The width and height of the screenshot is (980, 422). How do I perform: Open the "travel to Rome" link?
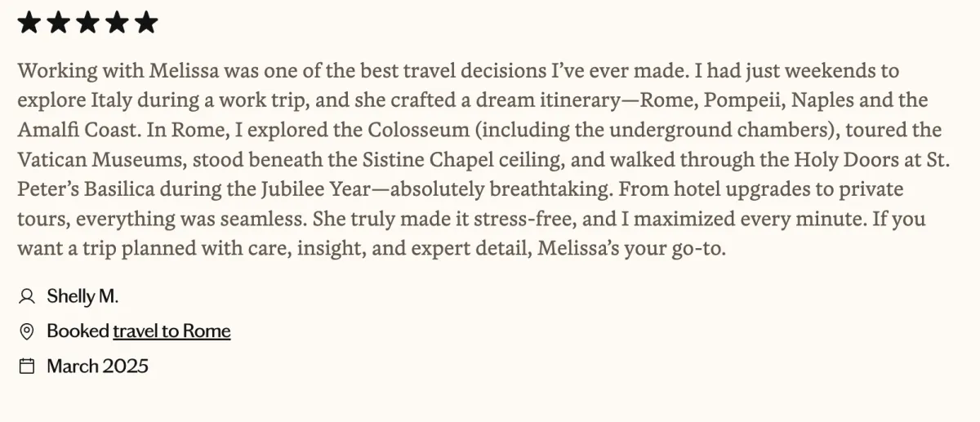point(171,331)
